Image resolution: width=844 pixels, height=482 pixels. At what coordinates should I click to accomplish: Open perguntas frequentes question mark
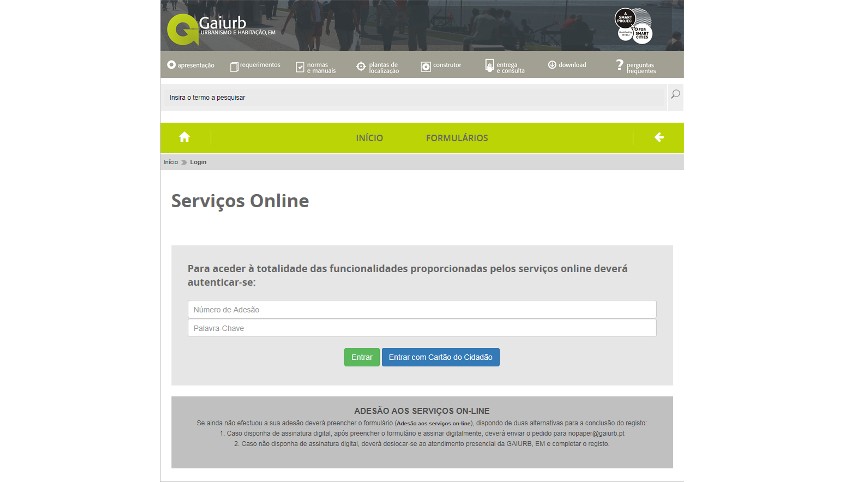click(x=620, y=66)
